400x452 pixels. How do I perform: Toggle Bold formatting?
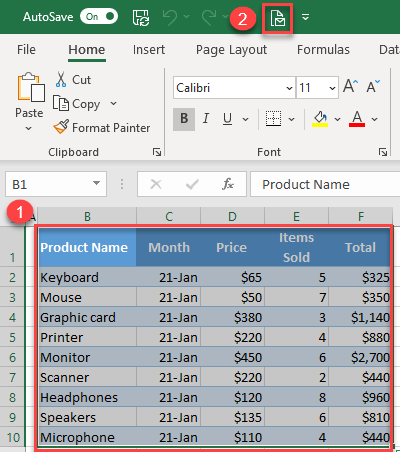click(x=184, y=119)
